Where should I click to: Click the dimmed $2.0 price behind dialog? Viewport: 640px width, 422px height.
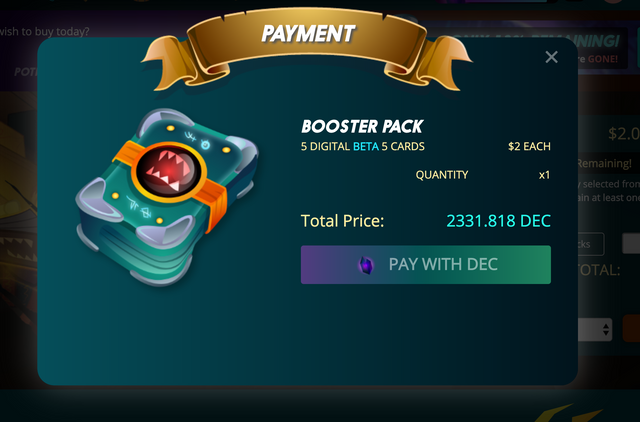624,133
